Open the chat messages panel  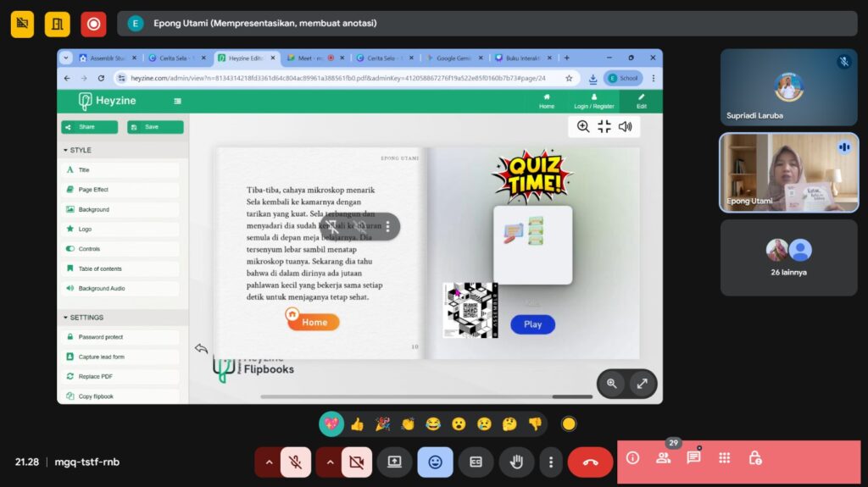(x=693, y=458)
